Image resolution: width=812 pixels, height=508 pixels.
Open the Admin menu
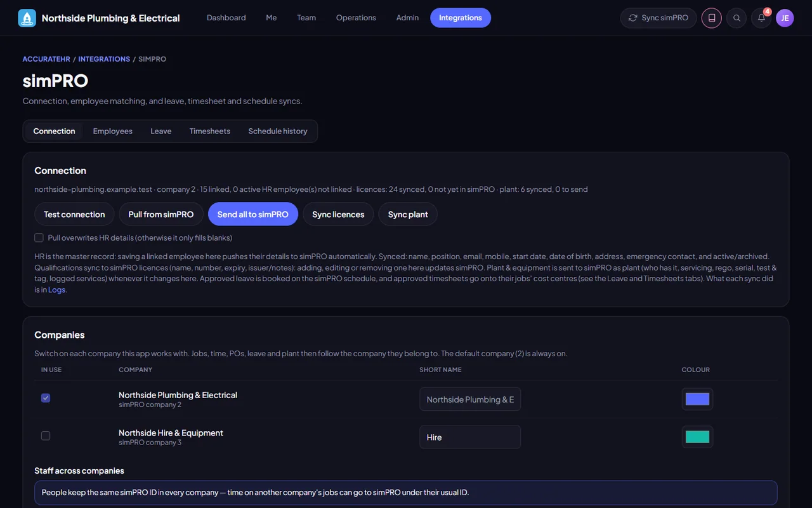(x=407, y=18)
